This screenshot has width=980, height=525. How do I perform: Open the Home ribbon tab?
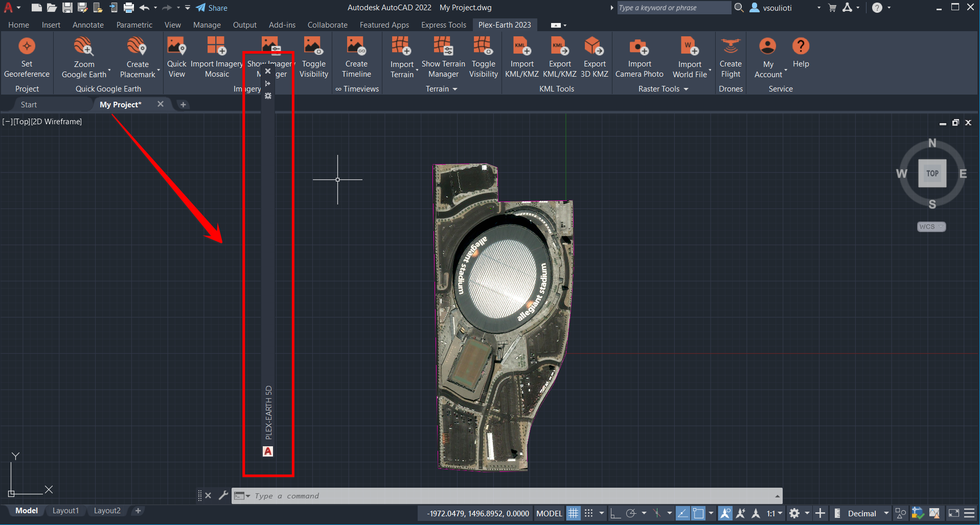(x=18, y=25)
